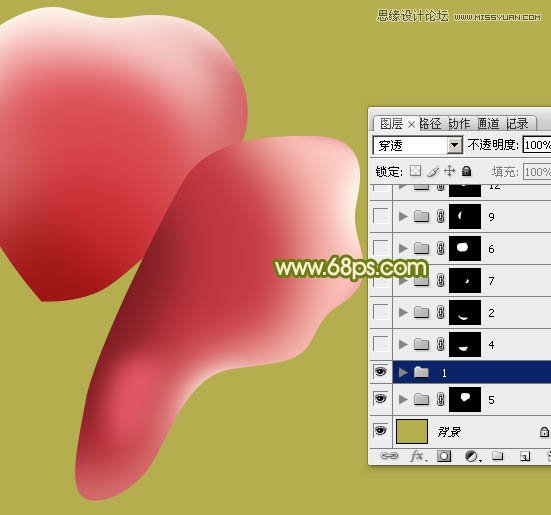This screenshot has height=515, width=551.
Task: Click mask link chain of group 5
Action: (x=440, y=399)
